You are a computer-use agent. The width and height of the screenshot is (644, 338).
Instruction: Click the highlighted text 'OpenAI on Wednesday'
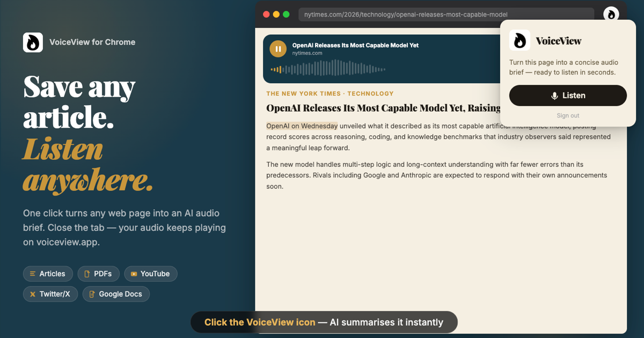click(x=302, y=126)
